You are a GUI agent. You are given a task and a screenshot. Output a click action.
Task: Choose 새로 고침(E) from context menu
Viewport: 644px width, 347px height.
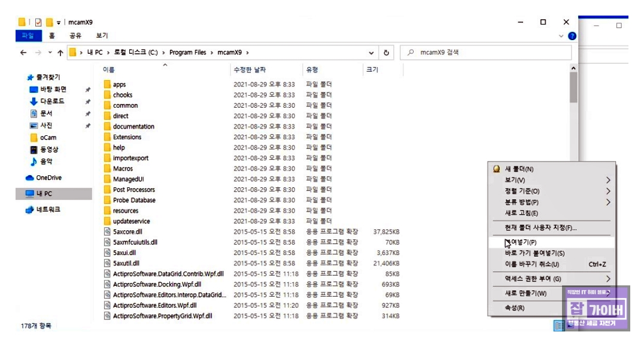click(552, 213)
